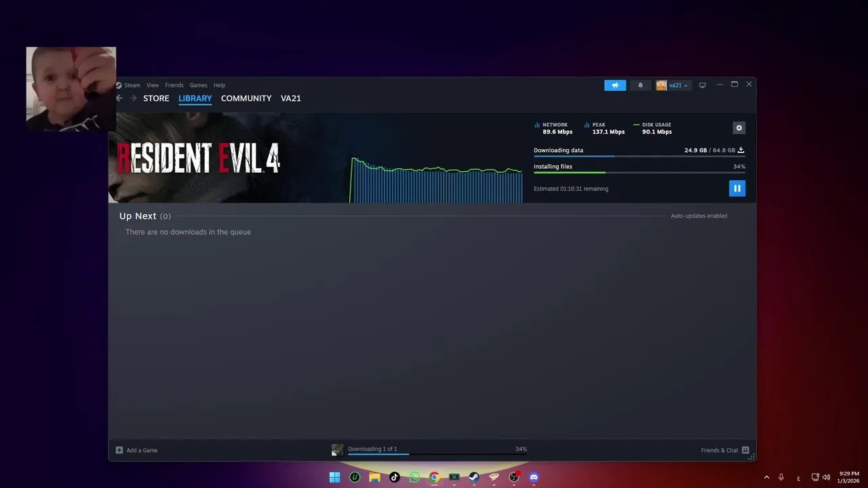The width and height of the screenshot is (868, 488).
Task: Open Friends & Chat
Action: pos(725,450)
